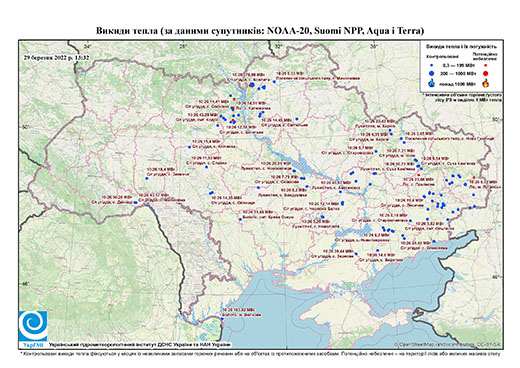Select the orange flame legend icon
The height and width of the screenshot is (368, 520).
(x=486, y=83)
